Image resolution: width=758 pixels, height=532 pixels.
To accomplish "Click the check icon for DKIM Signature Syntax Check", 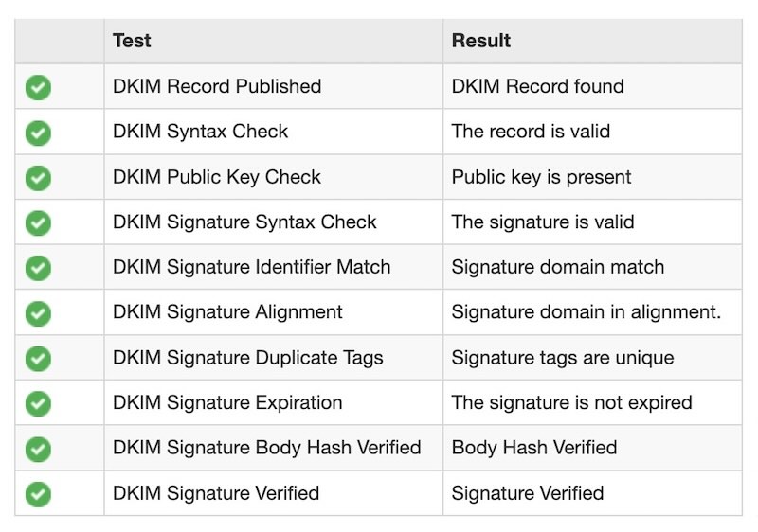I will click(38, 223).
